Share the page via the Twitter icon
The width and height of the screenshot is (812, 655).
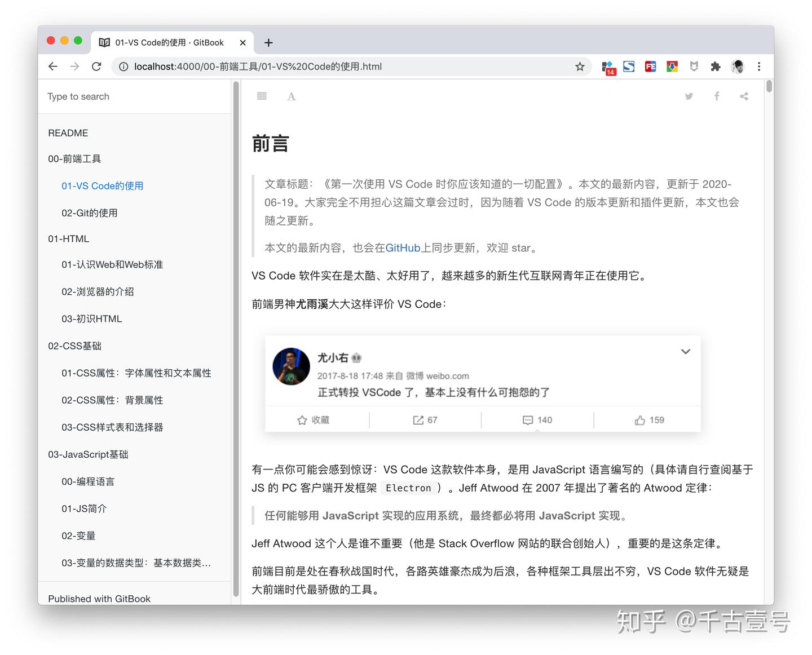tap(689, 96)
